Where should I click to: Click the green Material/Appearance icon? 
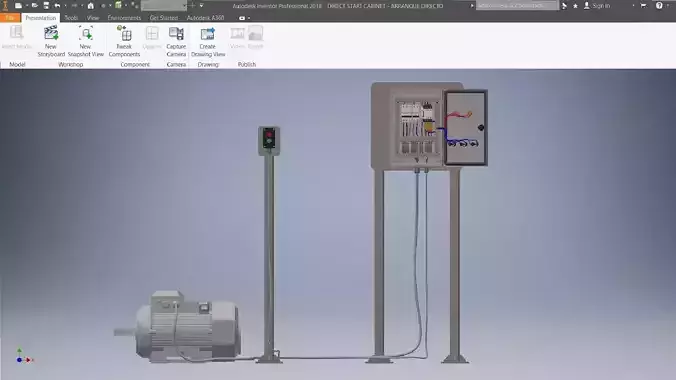click(118, 6)
